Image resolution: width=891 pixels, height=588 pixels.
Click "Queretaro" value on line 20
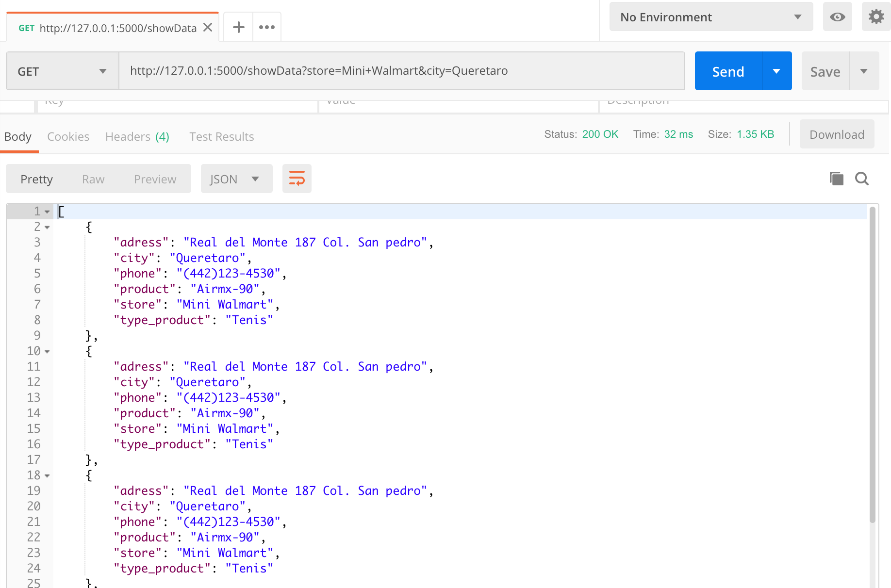208,506
